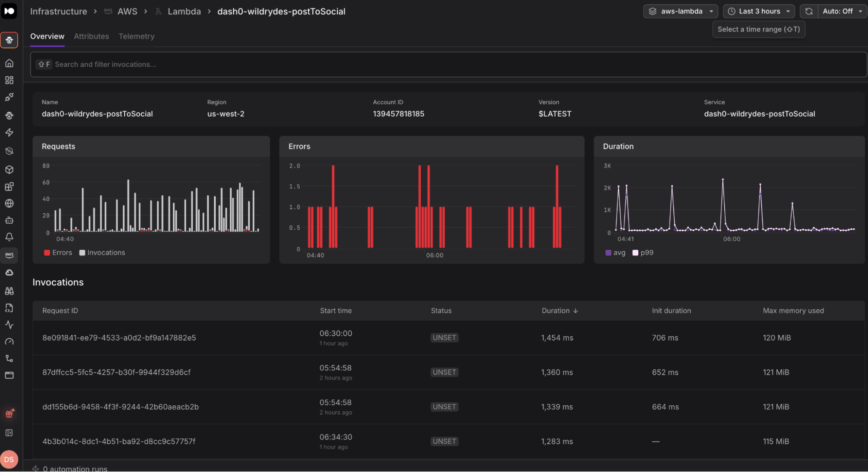Screen dimensions: 868x472
Task: Click the refresh icon next to Auto: Off
Action: 809,11
